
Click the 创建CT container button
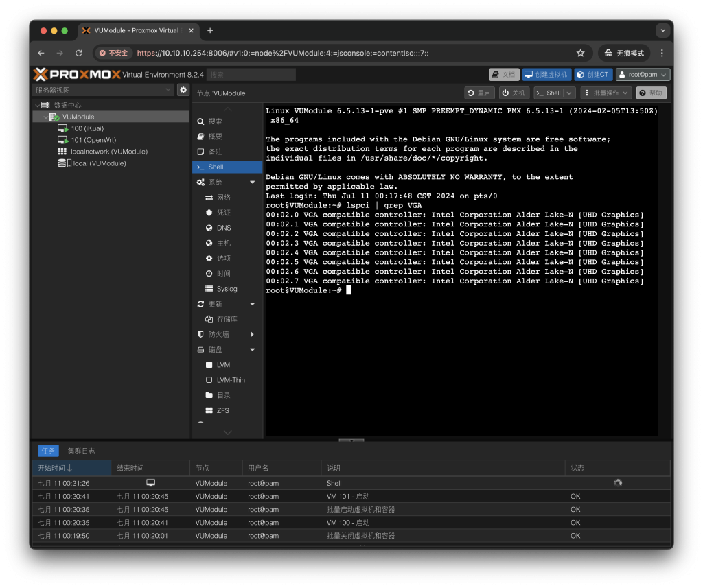click(x=592, y=74)
